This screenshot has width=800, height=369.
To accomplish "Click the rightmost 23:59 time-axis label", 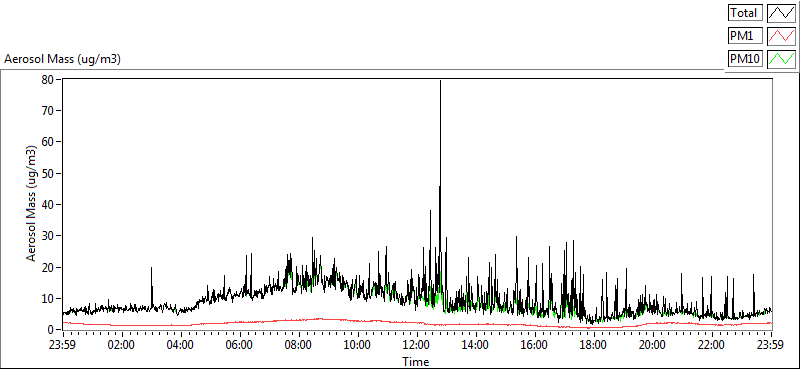I will coord(771,345).
